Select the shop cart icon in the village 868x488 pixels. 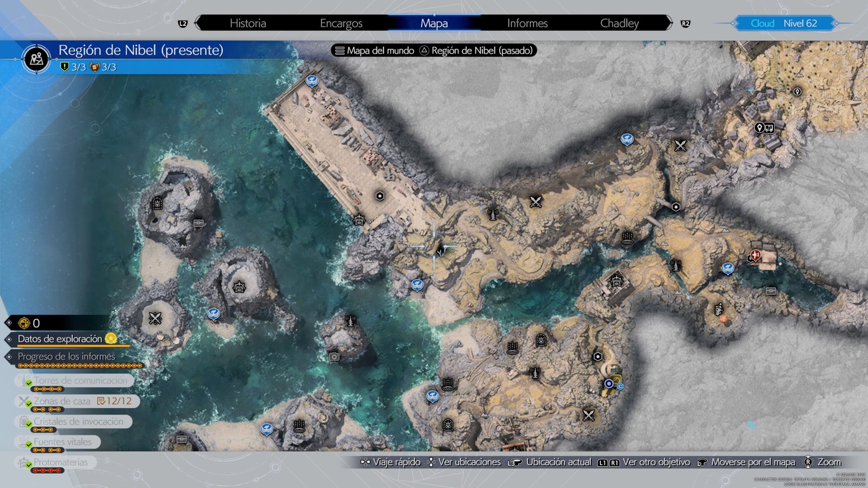point(769,128)
